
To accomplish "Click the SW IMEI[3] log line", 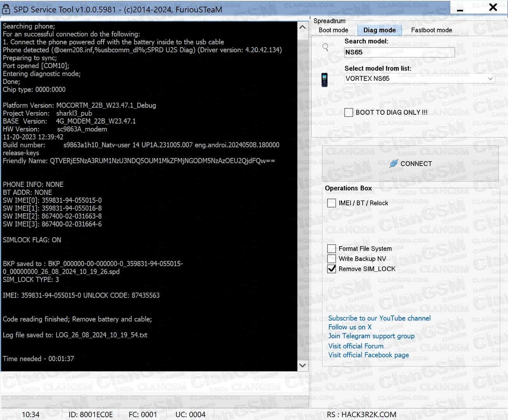I will click(x=52, y=224).
